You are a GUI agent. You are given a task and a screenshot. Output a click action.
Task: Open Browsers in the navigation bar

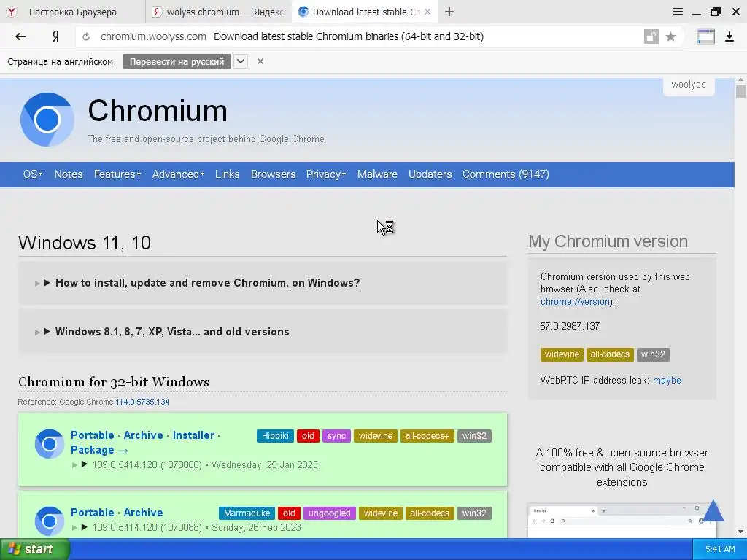click(273, 174)
